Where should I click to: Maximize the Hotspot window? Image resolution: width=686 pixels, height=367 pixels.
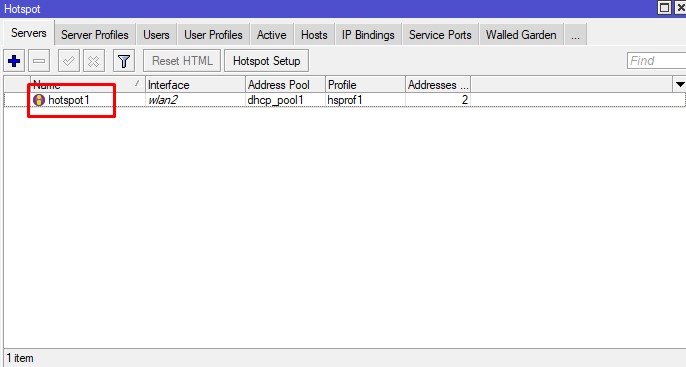(x=664, y=7)
